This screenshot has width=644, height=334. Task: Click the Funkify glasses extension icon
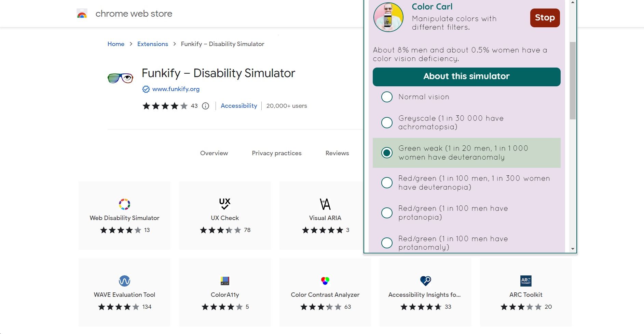[x=120, y=78]
